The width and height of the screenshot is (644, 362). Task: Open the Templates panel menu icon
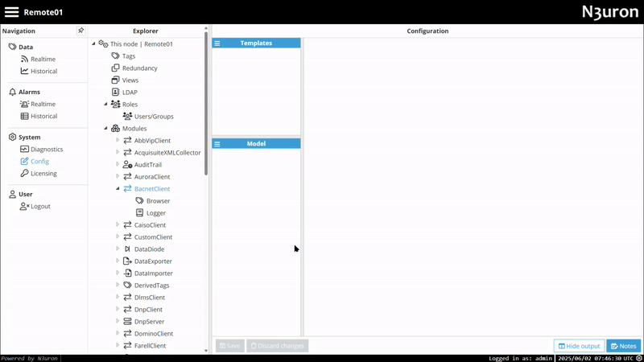[217, 43]
